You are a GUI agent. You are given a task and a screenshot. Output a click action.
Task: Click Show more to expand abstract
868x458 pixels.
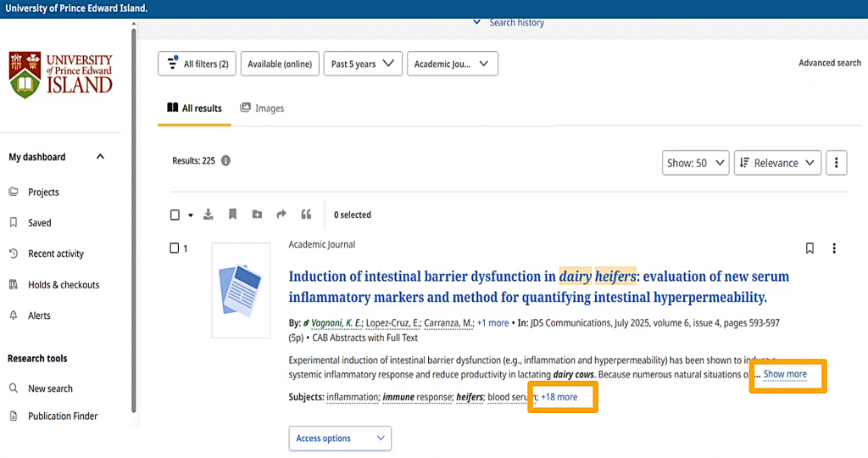point(785,374)
